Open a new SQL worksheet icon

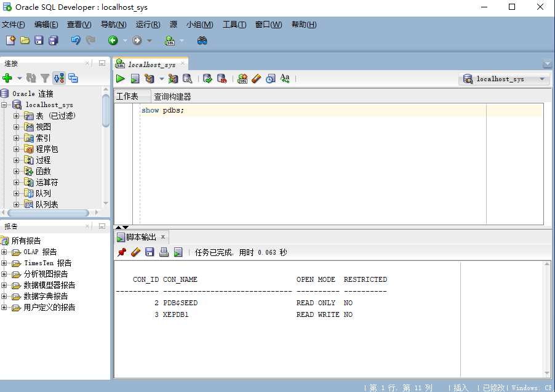point(170,41)
